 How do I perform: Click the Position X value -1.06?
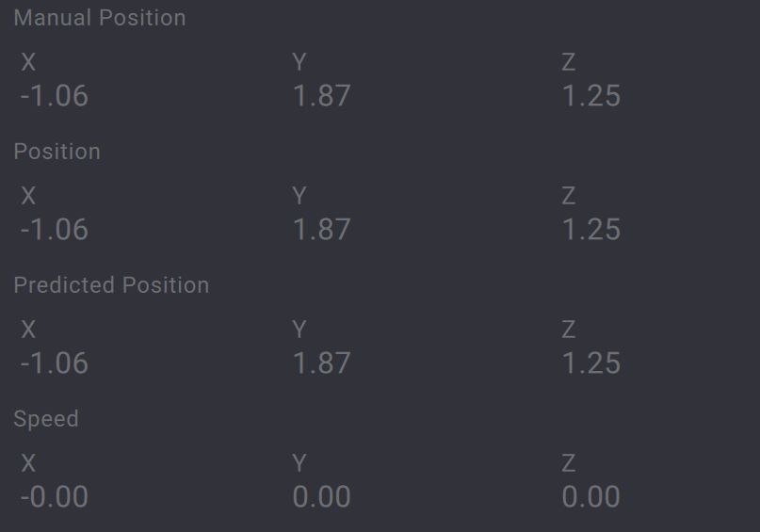55,230
